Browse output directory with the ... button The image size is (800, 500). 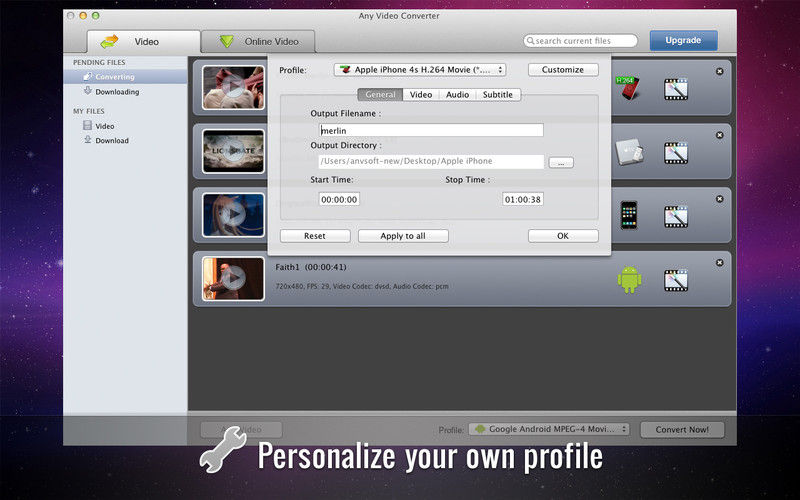point(561,162)
